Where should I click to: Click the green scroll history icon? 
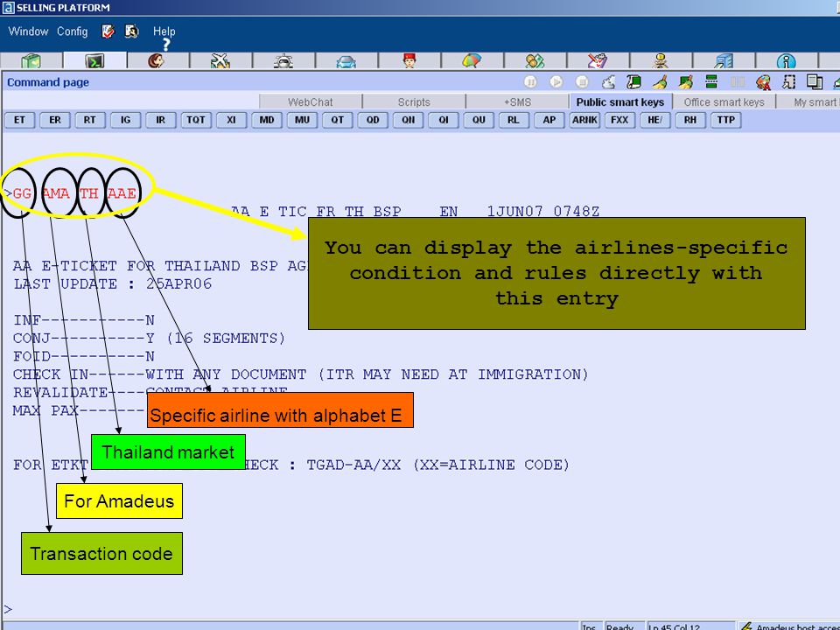click(633, 82)
